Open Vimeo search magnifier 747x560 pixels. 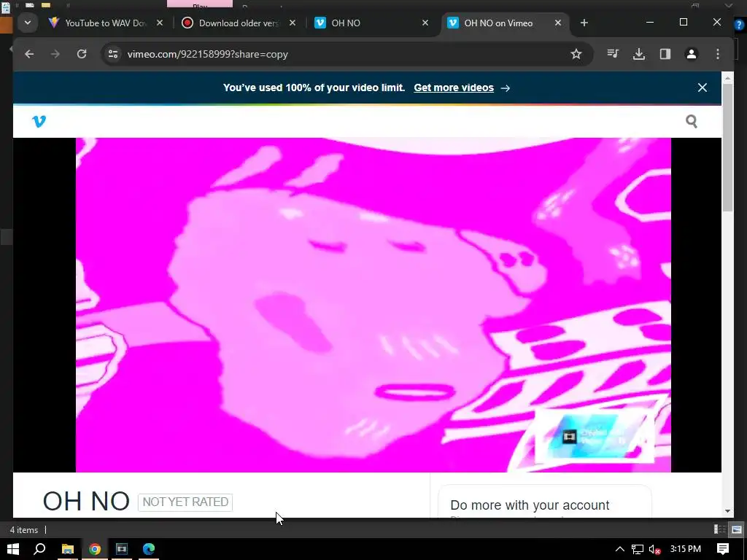[692, 122]
